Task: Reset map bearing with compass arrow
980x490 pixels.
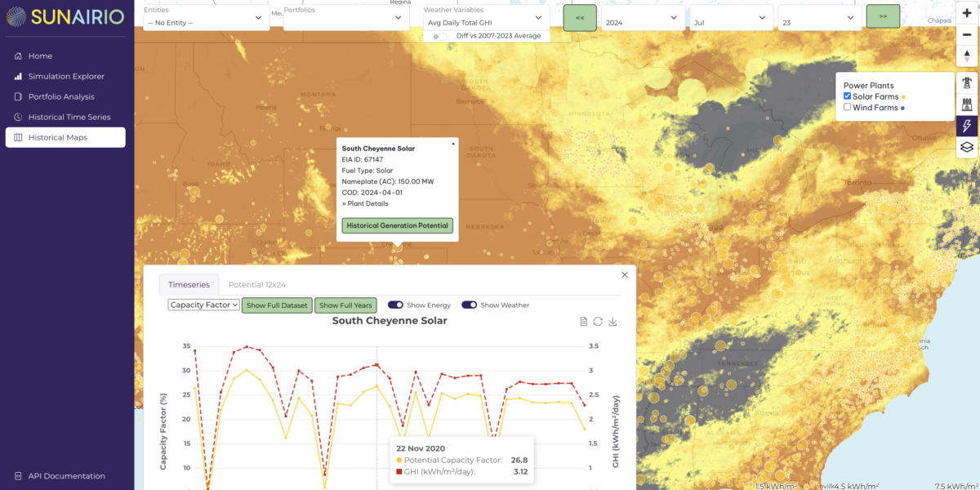Action: [967, 56]
